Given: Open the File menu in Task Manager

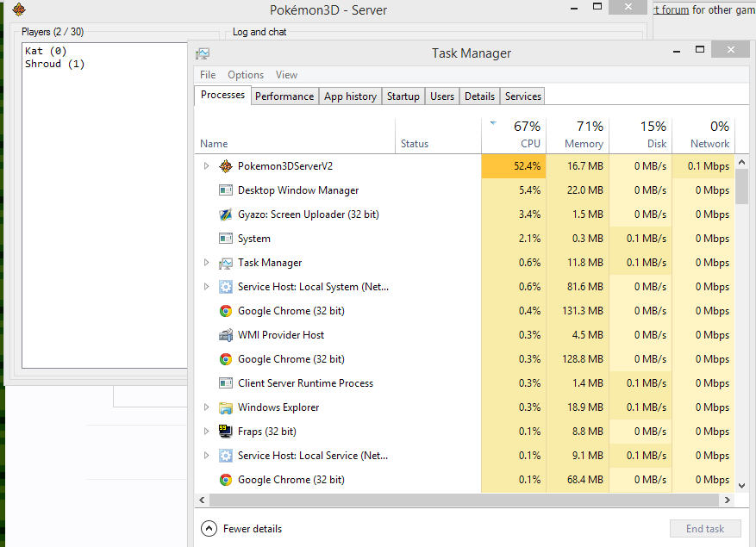Looking at the screenshot, I should 208,75.
